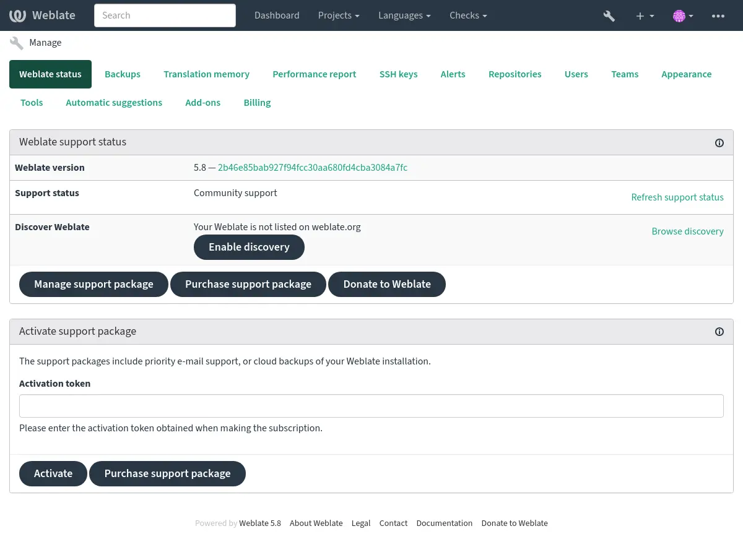
Task: Focus the Search field
Action: click(x=165, y=15)
